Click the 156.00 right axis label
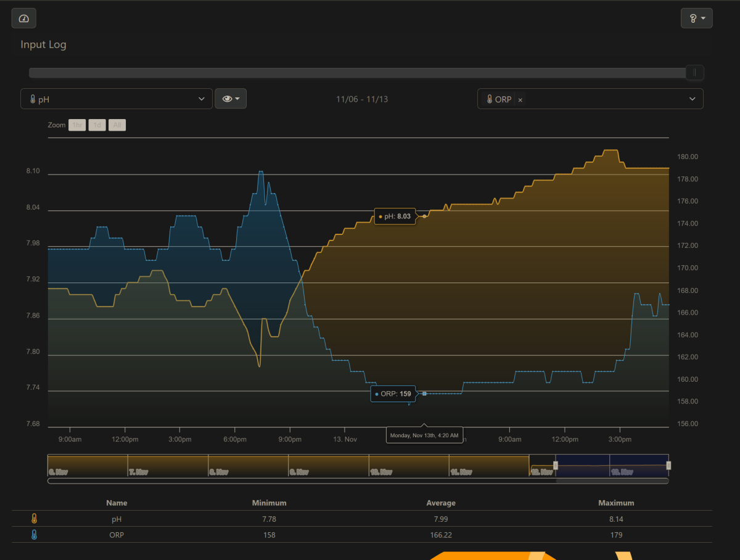The height and width of the screenshot is (560, 740). [688, 424]
